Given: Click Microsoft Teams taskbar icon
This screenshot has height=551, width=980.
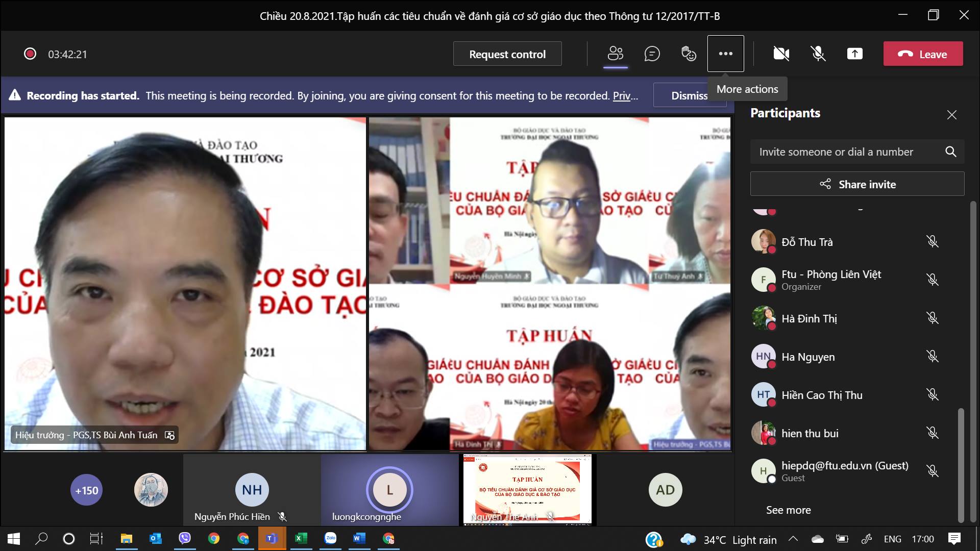Looking at the screenshot, I should coord(272,539).
